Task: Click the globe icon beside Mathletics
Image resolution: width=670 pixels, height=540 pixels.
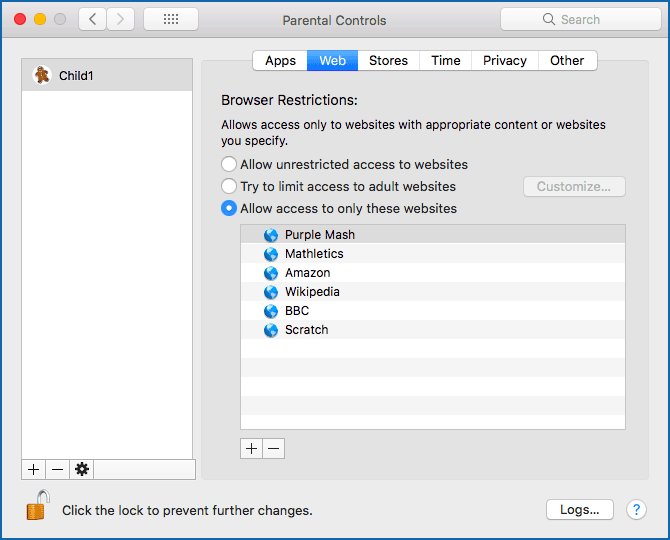Action: [271, 254]
